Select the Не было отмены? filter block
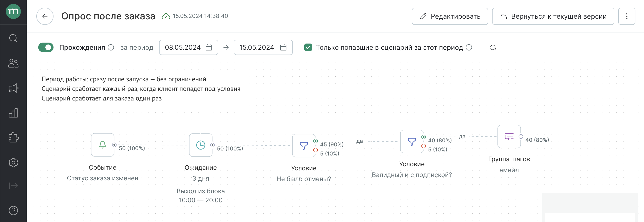Viewport: 644px width, 222px height. [x=304, y=145]
